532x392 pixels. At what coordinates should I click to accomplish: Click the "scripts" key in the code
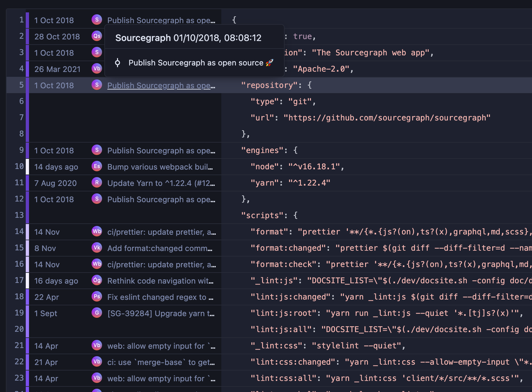click(262, 215)
